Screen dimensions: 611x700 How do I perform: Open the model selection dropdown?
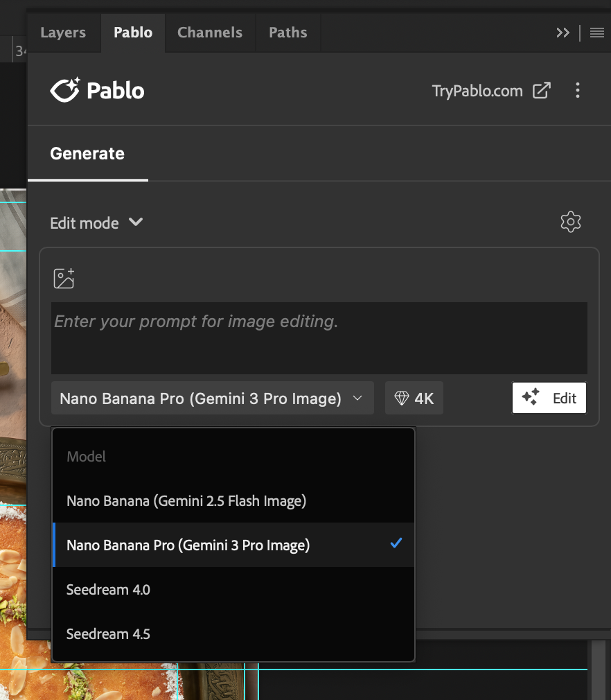212,398
